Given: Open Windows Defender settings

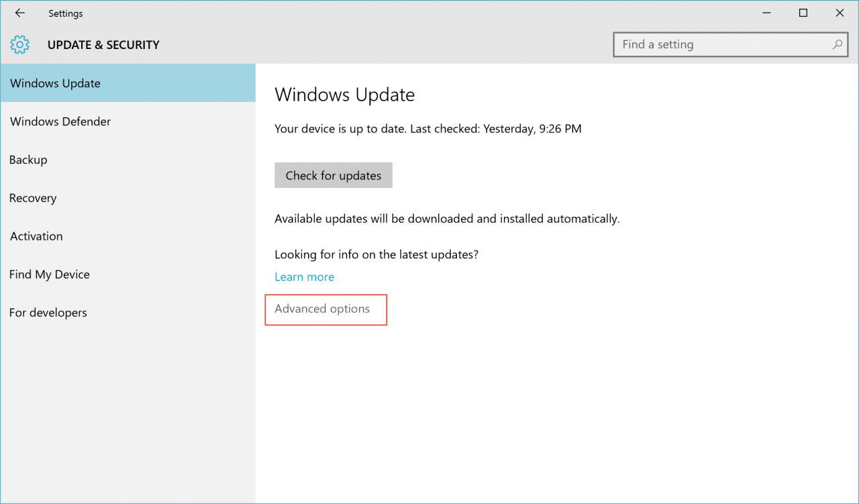Looking at the screenshot, I should click(x=128, y=121).
